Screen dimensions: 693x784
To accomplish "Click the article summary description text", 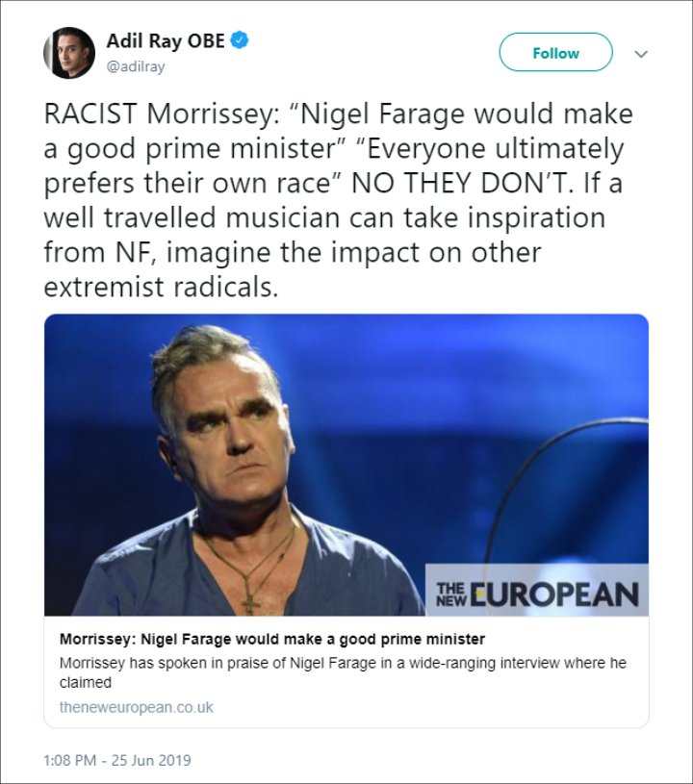I will pyautogui.click(x=343, y=672).
